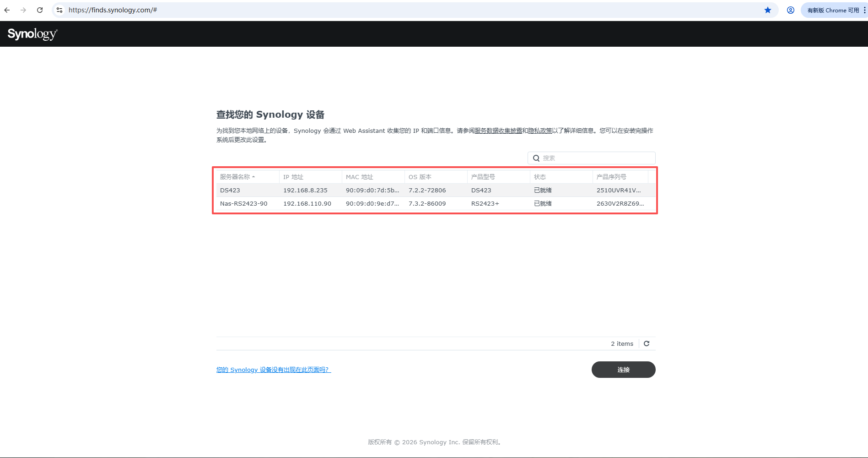
Task: Click the 状态 column header
Action: (x=561, y=177)
